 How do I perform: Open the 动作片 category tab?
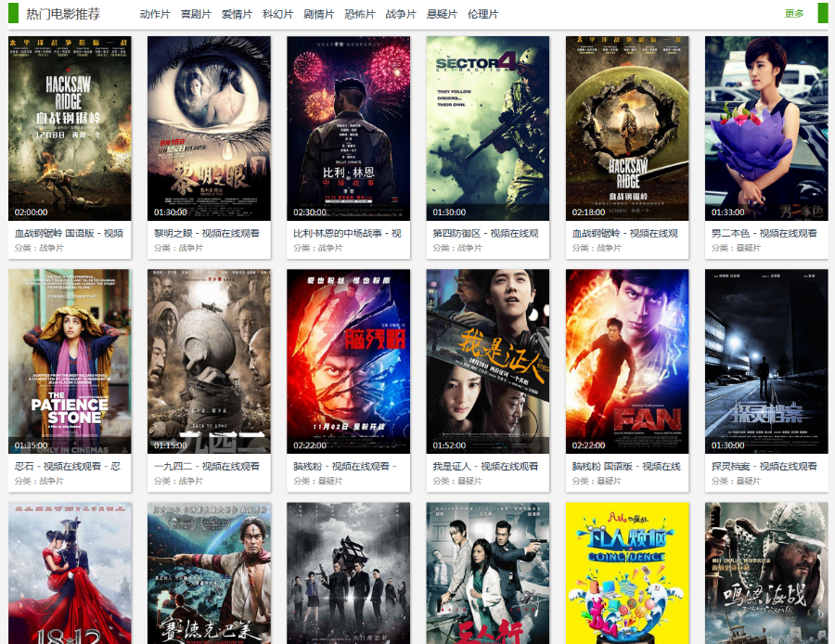point(155,14)
